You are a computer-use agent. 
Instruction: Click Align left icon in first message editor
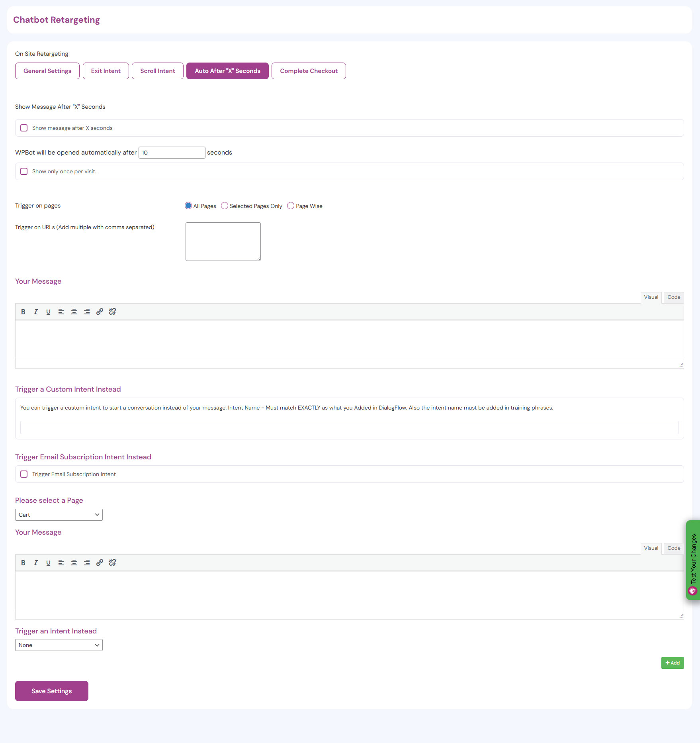click(x=61, y=312)
